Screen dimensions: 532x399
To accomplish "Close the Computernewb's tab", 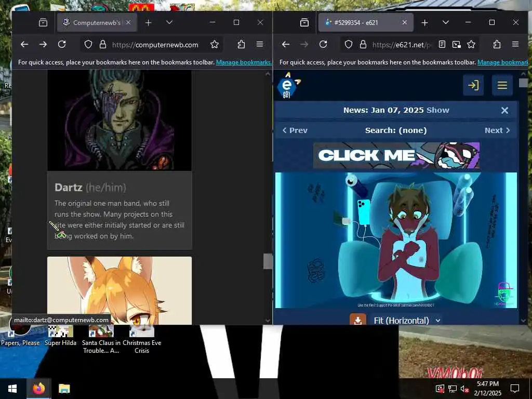I will point(128,23).
